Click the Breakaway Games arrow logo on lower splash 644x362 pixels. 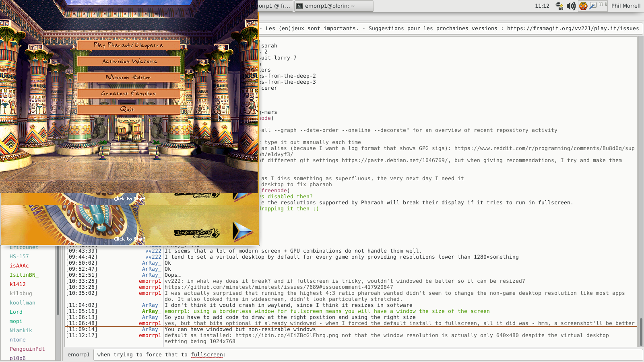[243, 232]
